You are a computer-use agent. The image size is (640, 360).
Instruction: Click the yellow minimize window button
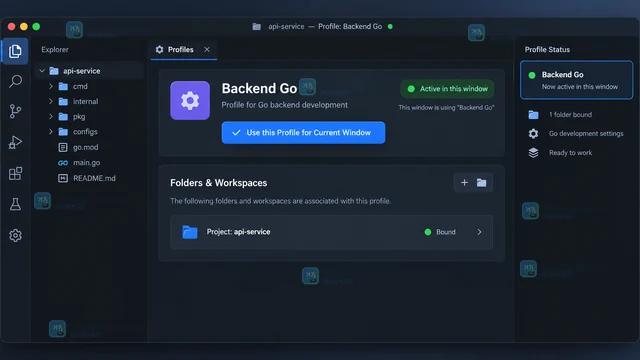point(24,27)
